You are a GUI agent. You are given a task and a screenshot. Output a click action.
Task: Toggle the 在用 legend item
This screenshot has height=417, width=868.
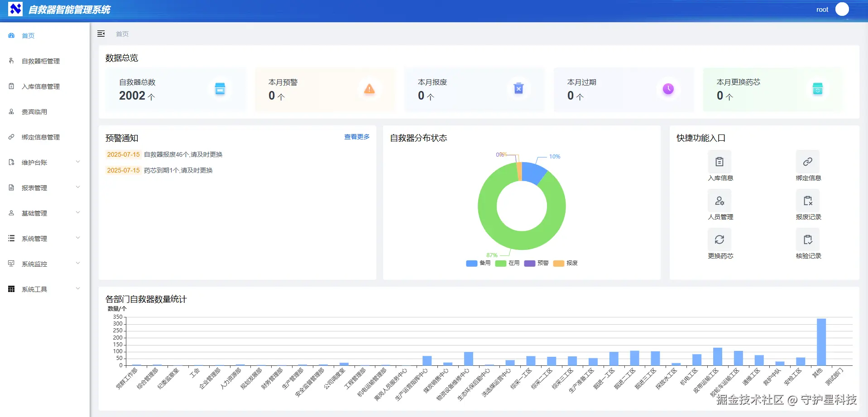(507, 263)
